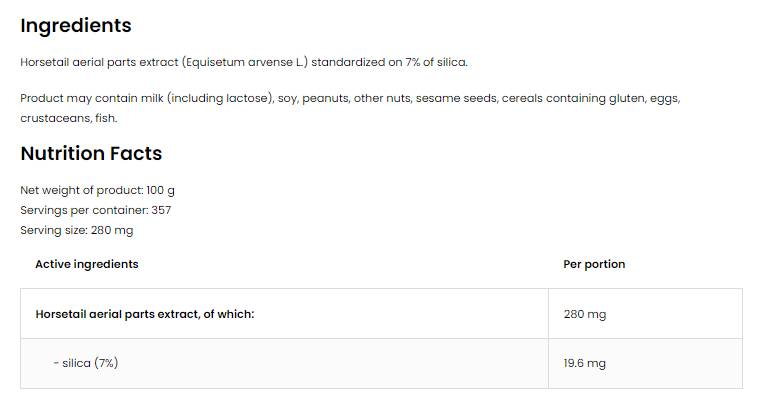Click the Per portion column header
Image resolution: width=763 pixels, height=405 pixels.
point(594,264)
